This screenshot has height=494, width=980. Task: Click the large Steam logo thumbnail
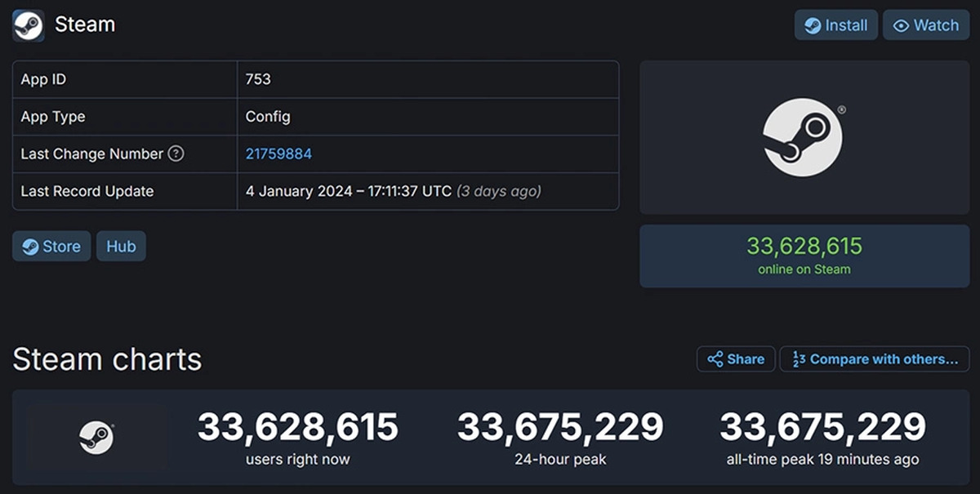[804, 137]
